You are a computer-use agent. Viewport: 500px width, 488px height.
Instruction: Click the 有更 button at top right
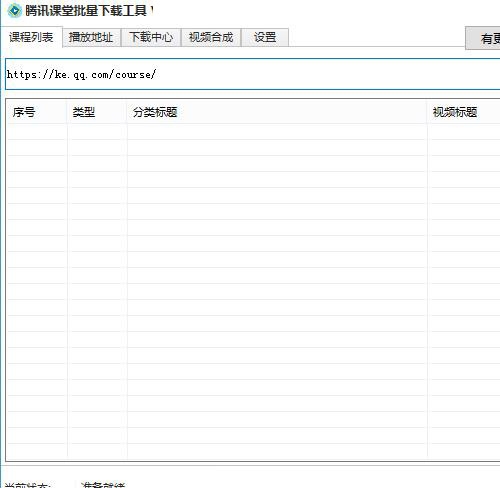pyautogui.click(x=483, y=38)
